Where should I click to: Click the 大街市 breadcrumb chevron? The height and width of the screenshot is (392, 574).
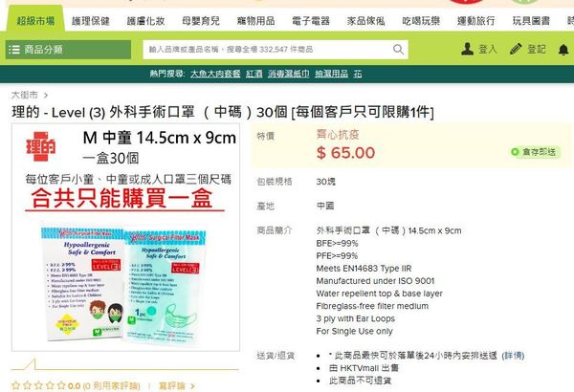46,96
